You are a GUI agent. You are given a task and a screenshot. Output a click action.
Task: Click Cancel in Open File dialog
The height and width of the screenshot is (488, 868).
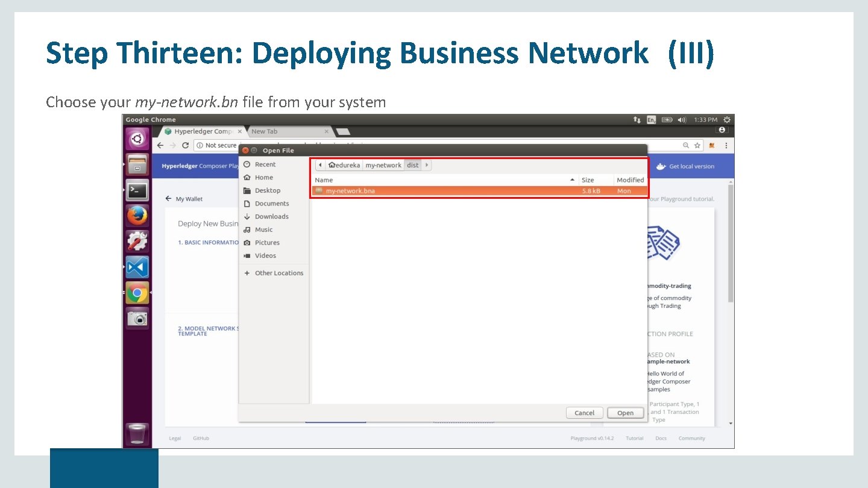(584, 413)
